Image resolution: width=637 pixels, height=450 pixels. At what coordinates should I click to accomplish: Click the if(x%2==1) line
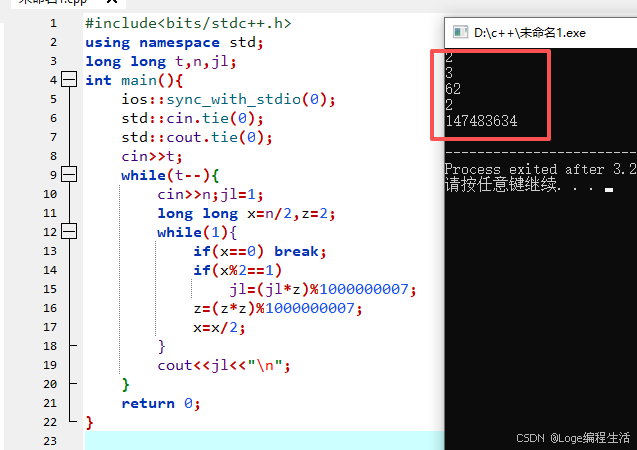coord(237,270)
